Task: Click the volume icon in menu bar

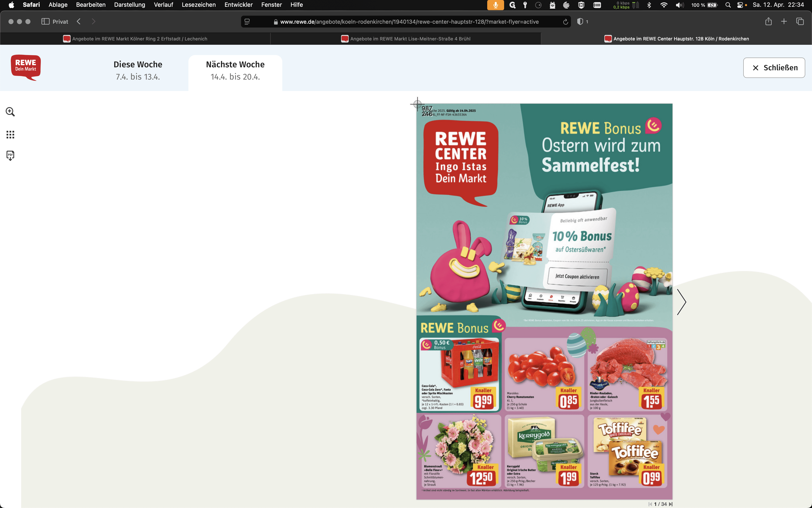Action: point(679,5)
